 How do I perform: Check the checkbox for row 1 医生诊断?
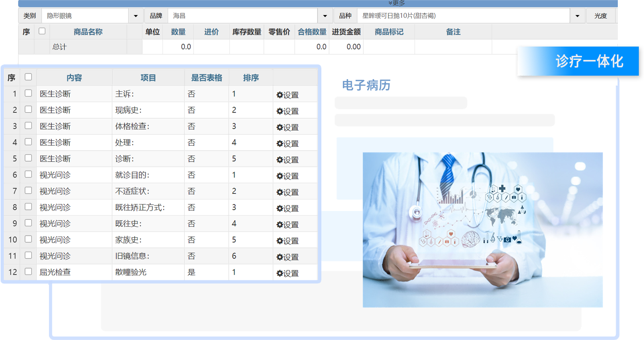28,93
